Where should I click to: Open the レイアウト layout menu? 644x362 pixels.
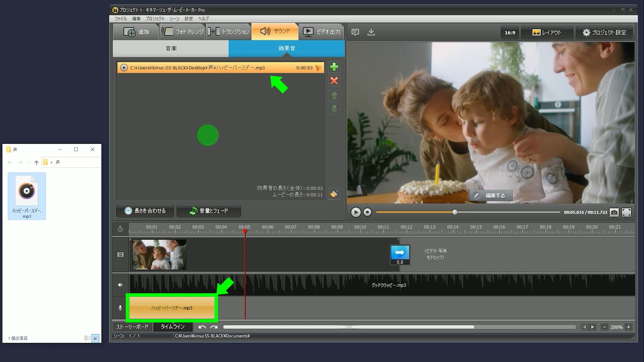click(x=546, y=33)
